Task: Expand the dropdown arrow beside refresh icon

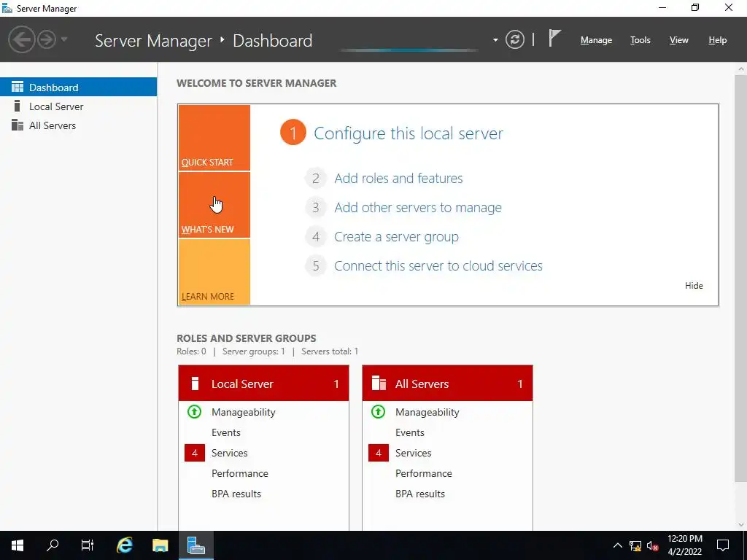Action: [495, 40]
